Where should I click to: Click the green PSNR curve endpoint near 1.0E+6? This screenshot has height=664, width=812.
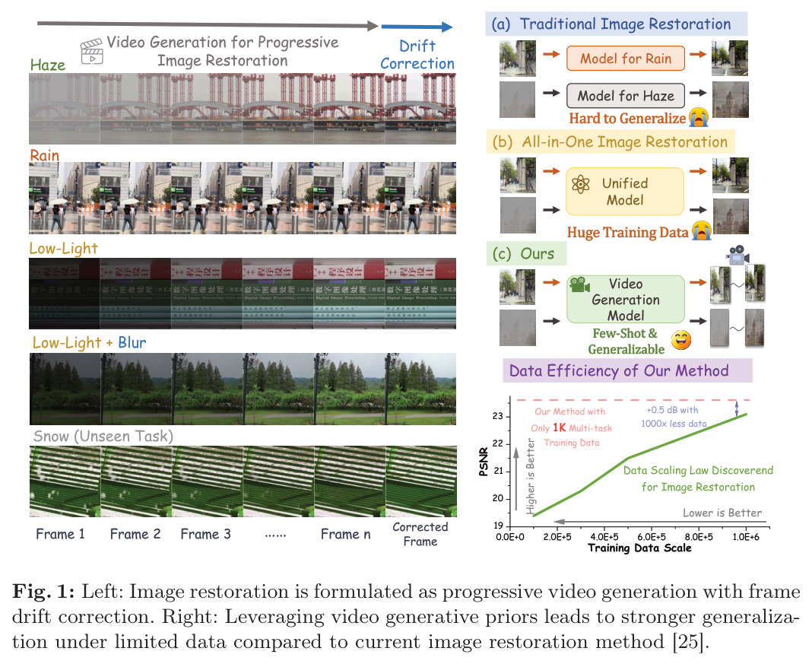pyautogui.click(x=746, y=414)
